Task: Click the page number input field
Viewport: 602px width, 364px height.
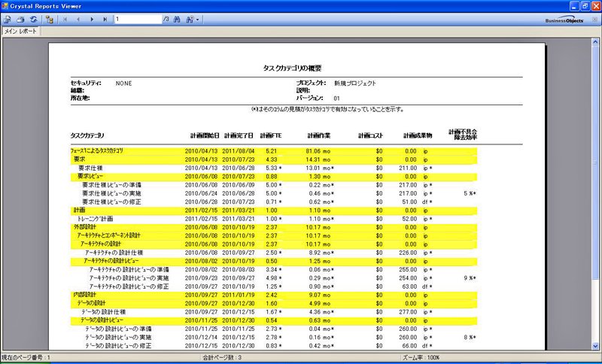Action: [138, 20]
